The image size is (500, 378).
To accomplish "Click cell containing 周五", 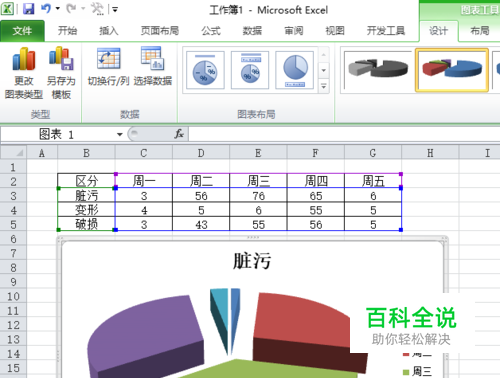I will pos(373,181).
